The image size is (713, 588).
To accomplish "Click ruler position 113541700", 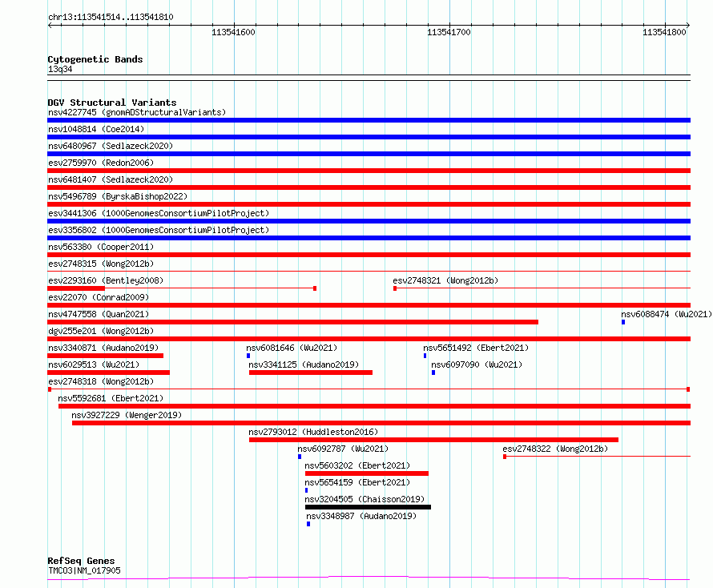I will click(449, 32).
